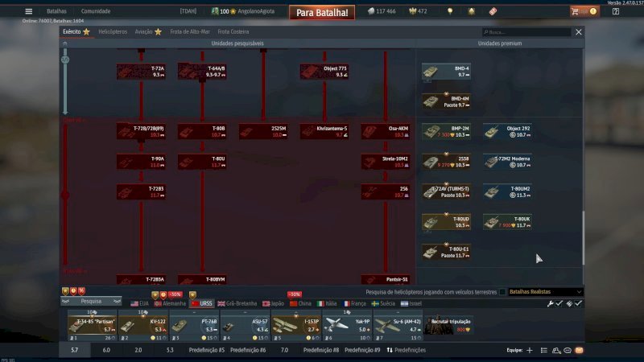Open the main hamburger menu
The width and height of the screenshot is (644, 362).
tap(29, 11)
